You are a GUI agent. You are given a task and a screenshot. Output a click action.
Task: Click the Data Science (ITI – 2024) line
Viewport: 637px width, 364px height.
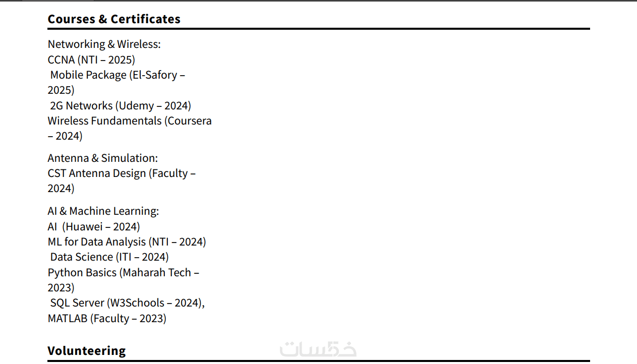pyautogui.click(x=109, y=257)
